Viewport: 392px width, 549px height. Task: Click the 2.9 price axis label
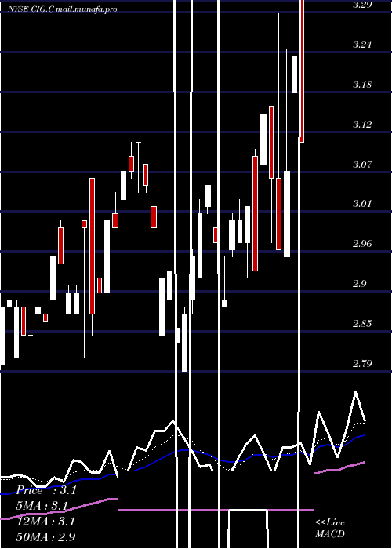click(360, 283)
